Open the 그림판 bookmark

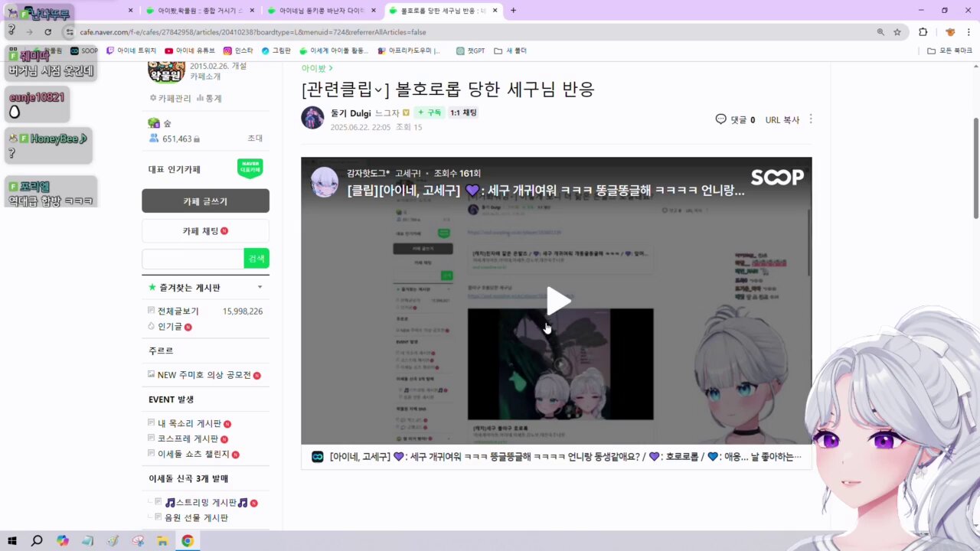point(276,51)
